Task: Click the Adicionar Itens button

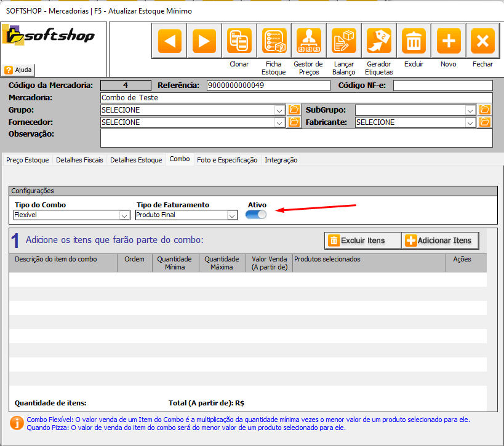Action: 438,241
